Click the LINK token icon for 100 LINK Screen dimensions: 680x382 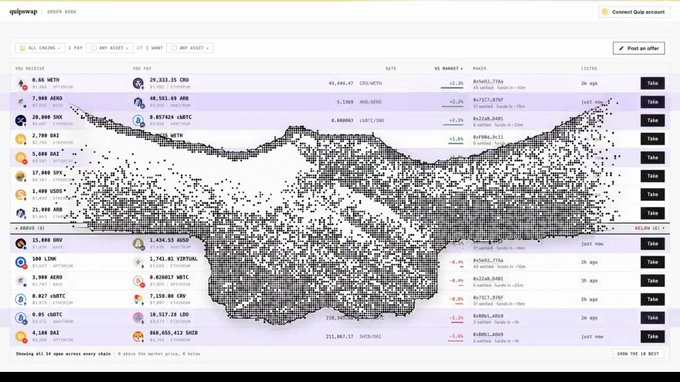pos(21,262)
